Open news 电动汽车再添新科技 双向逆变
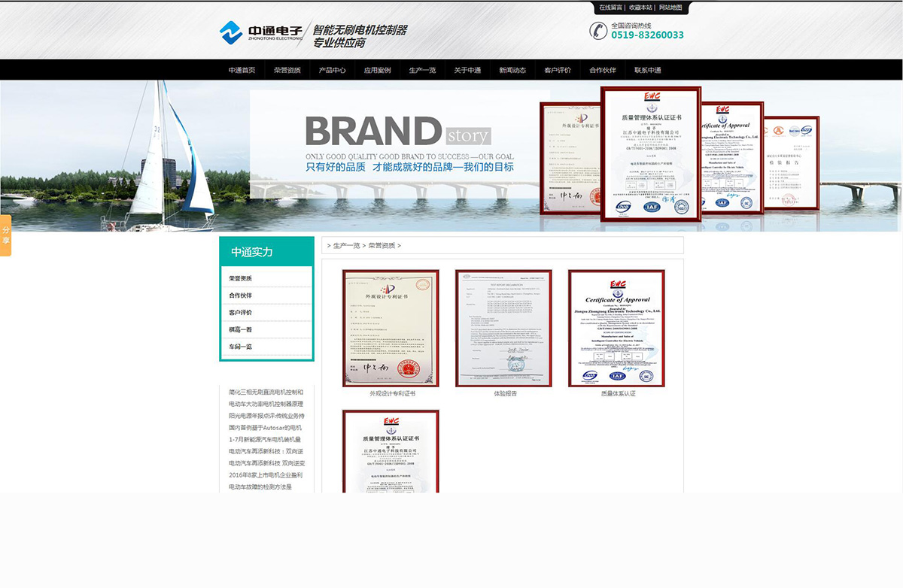Viewport: 903px width, 588px height. (266, 463)
